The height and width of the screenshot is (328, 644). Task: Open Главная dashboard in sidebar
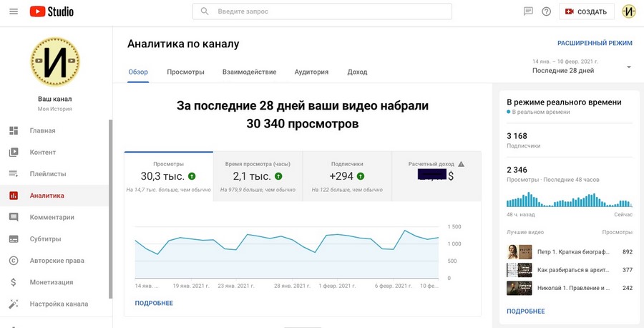[x=42, y=131]
